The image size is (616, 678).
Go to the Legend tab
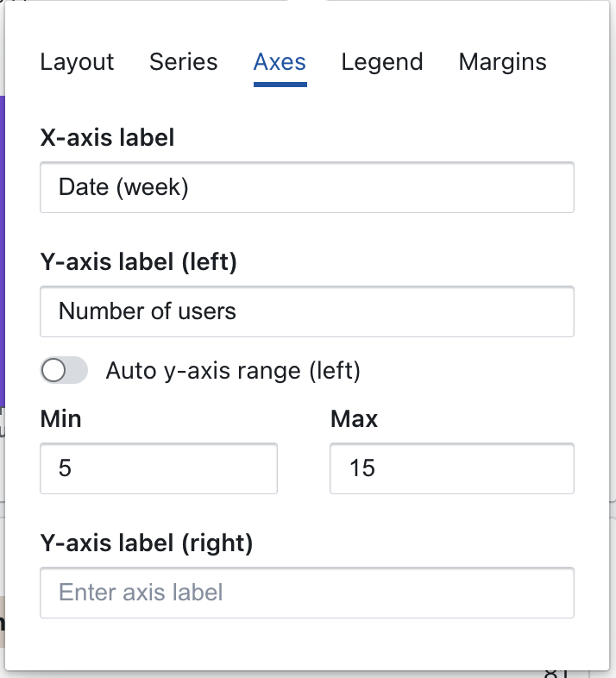[x=382, y=62]
